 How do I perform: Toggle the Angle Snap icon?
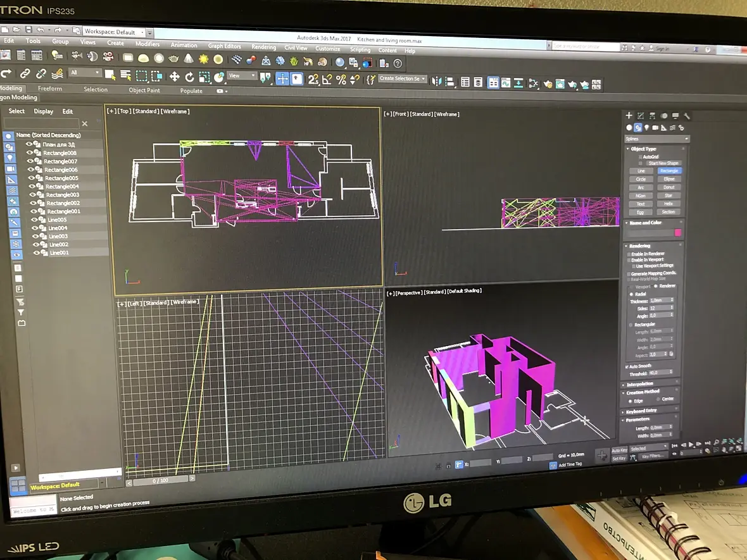pyautogui.click(x=327, y=80)
